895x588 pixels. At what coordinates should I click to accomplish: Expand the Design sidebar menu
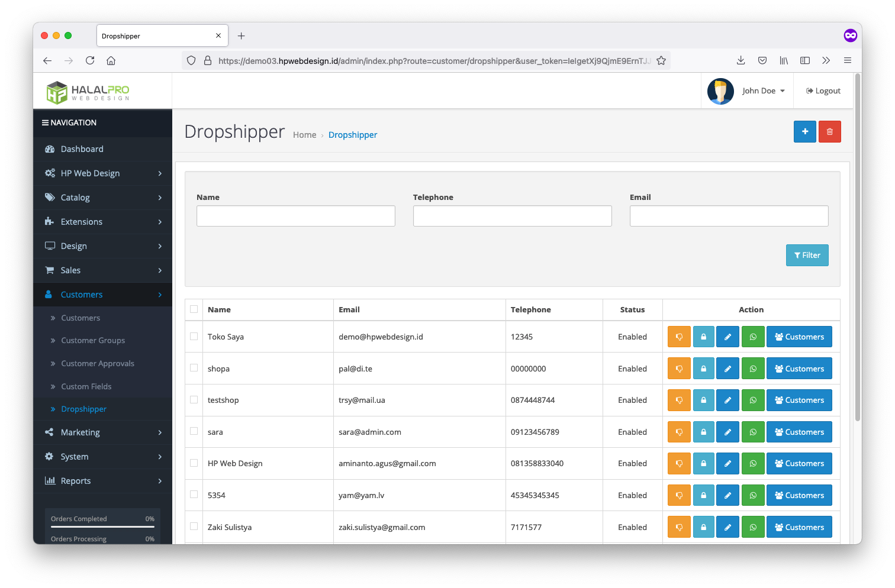[103, 246]
